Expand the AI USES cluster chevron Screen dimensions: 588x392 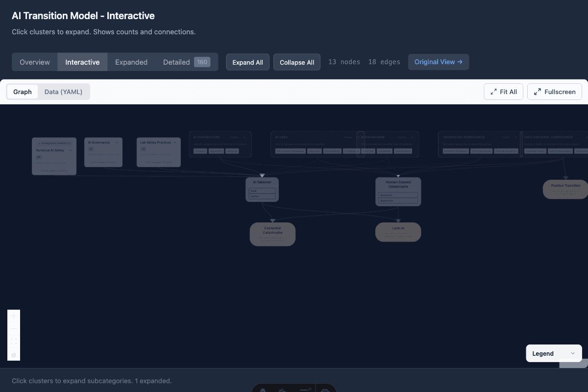tap(358, 137)
